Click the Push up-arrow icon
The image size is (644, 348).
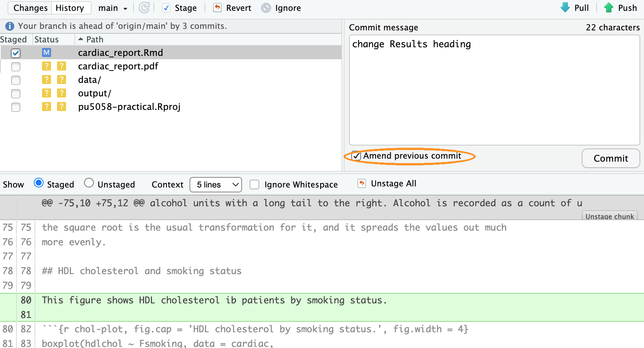(609, 7)
